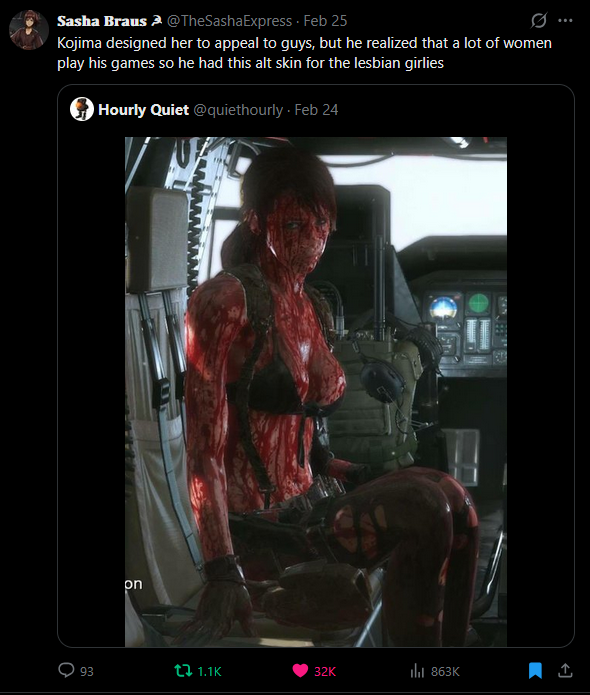
Task: Open Hourly Quiet round avatar
Action: 82,109
